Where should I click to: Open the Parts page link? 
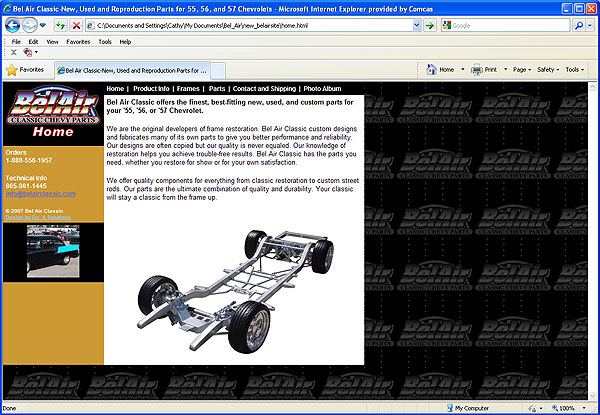pos(217,89)
